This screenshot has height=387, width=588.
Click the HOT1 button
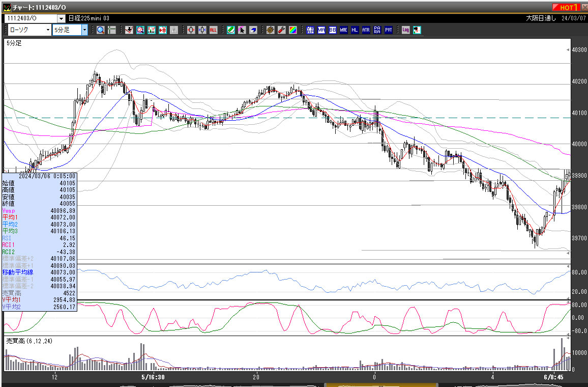coord(567,8)
